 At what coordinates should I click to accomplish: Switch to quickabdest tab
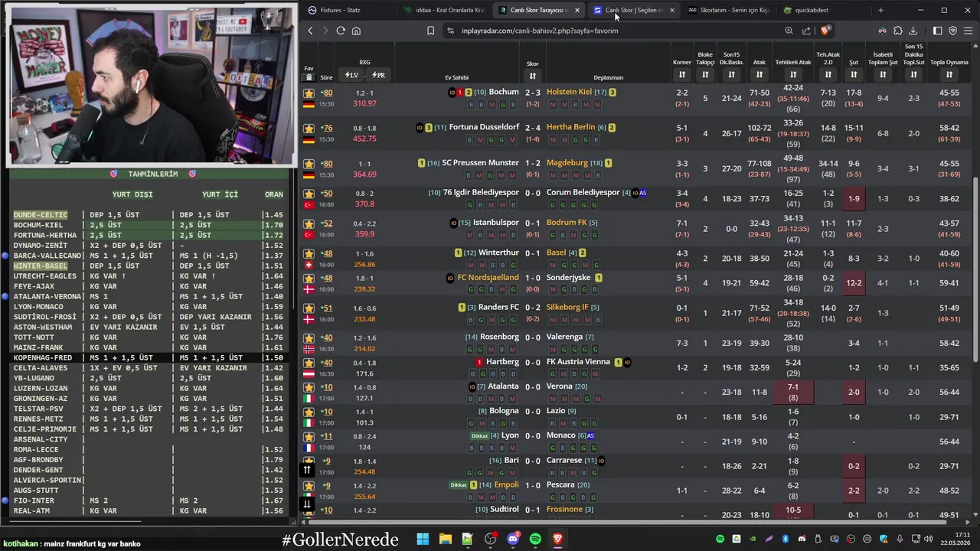(823, 10)
